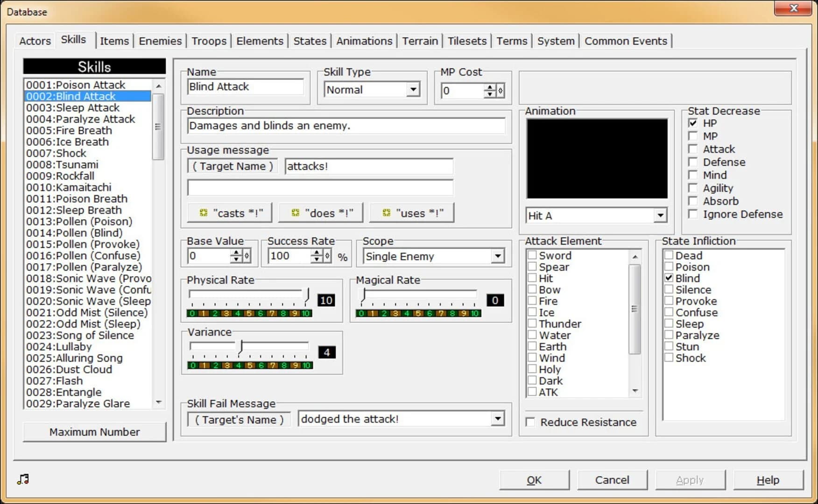
Task: Open the Scope dropdown showing Single Enemy
Action: click(497, 256)
